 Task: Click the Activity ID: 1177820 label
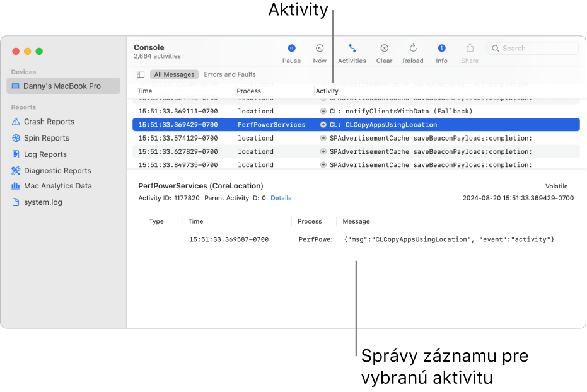(x=169, y=199)
